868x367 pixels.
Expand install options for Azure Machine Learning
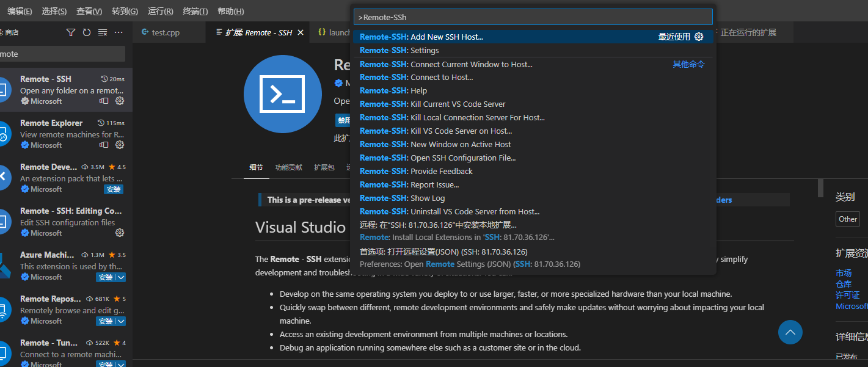point(120,277)
